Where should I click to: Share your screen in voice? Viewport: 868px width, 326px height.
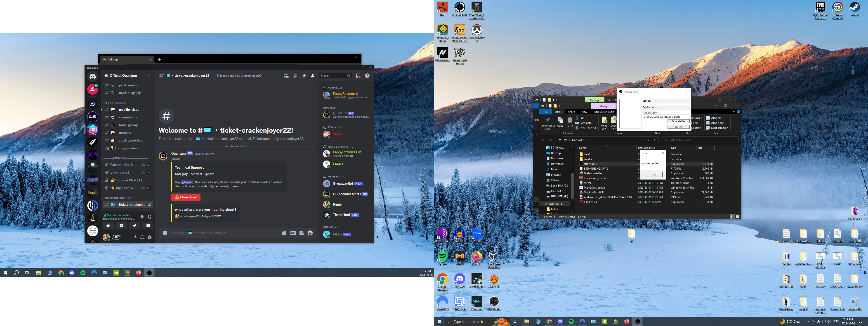(121, 226)
